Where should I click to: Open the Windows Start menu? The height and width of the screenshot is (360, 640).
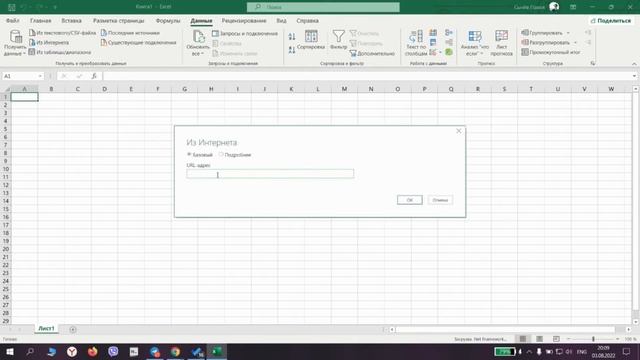click(9, 351)
